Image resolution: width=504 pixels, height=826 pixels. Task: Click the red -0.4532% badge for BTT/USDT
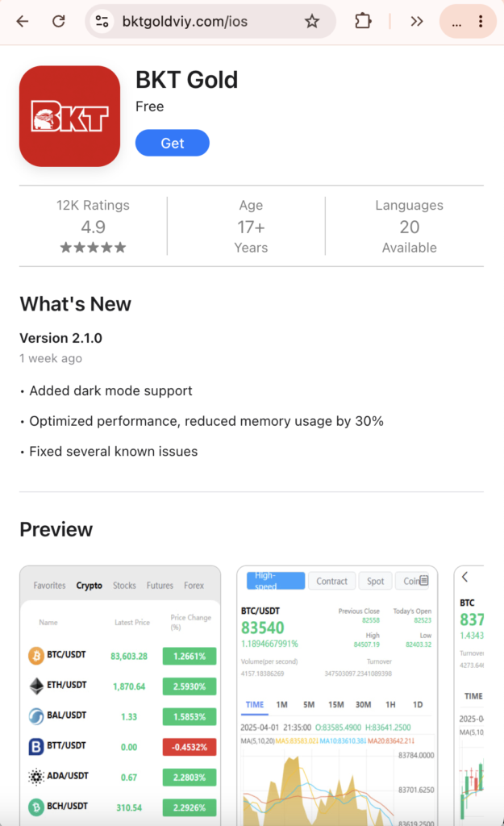(190, 747)
